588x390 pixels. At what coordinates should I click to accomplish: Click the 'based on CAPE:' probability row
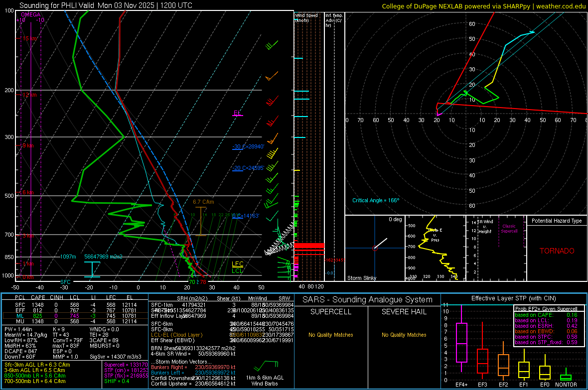546,315
